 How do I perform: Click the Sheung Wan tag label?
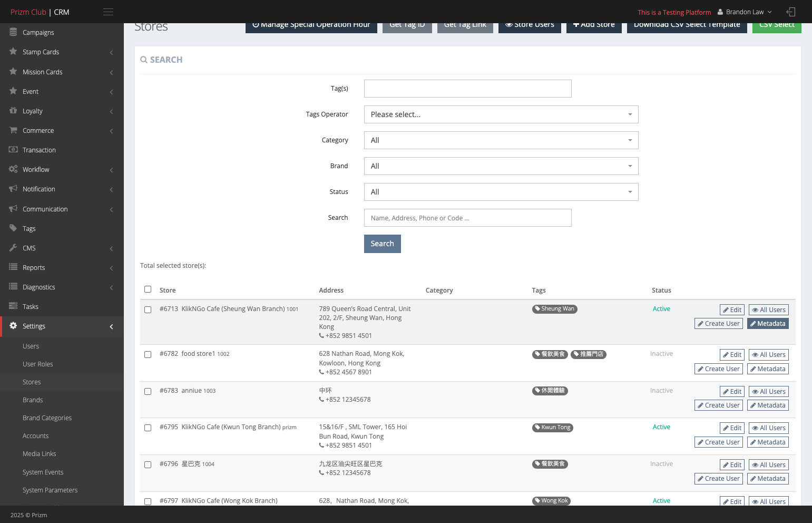click(555, 309)
